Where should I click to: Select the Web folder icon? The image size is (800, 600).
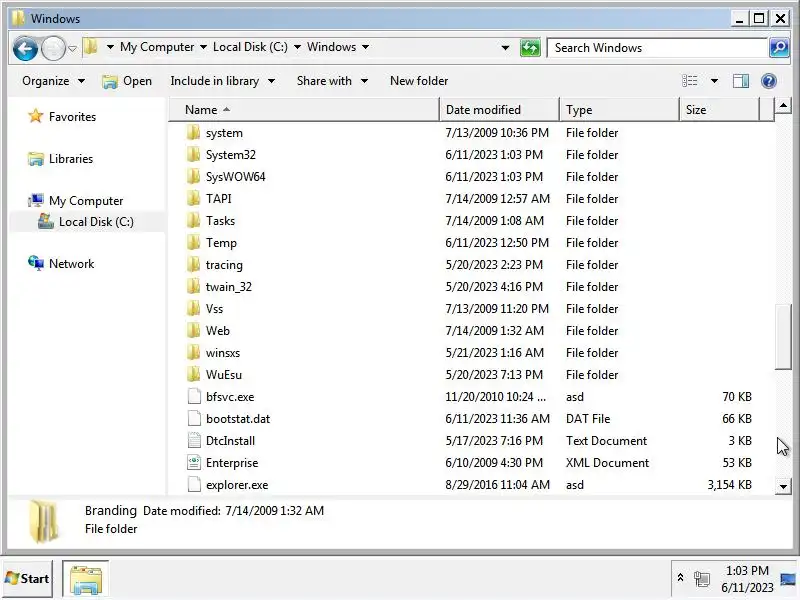pyautogui.click(x=194, y=330)
